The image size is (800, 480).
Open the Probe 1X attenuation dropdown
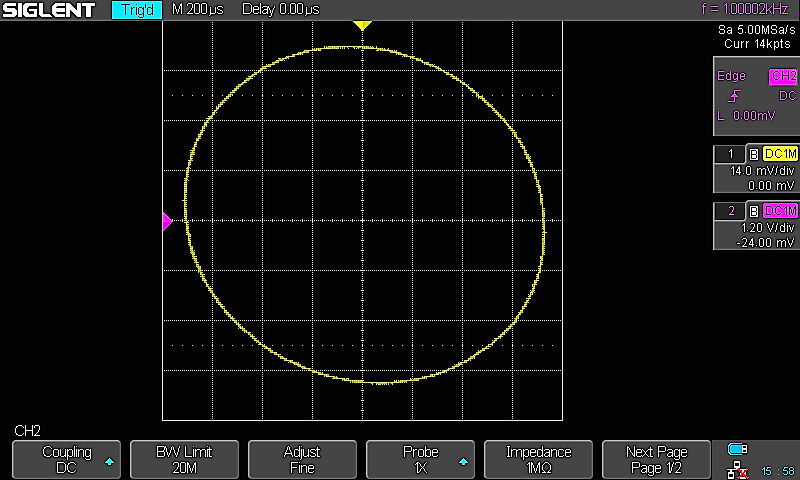click(x=420, y=460)
